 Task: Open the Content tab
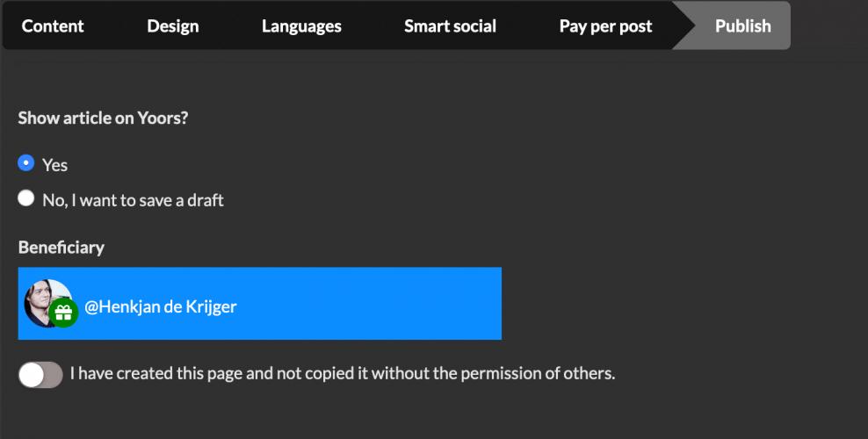53,26
